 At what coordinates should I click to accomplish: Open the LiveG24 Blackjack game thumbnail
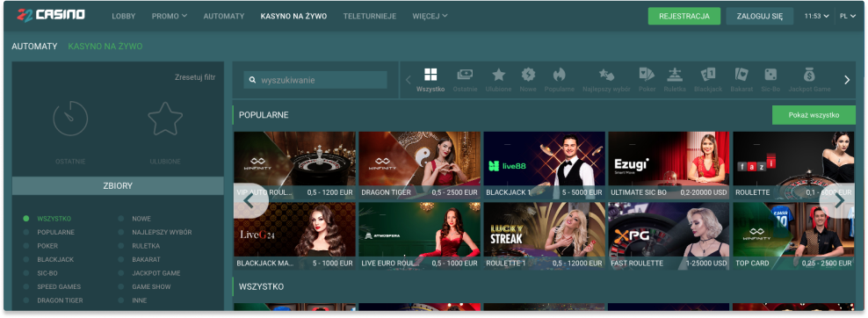tap(294, 236)
